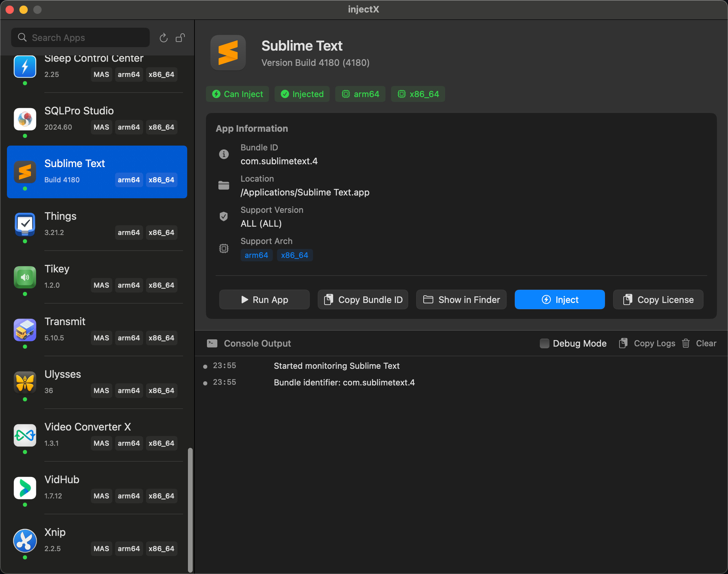Click the /Applications/Sublime Text.app path
The height and width of the screenshot is (574, 728).
305,192
